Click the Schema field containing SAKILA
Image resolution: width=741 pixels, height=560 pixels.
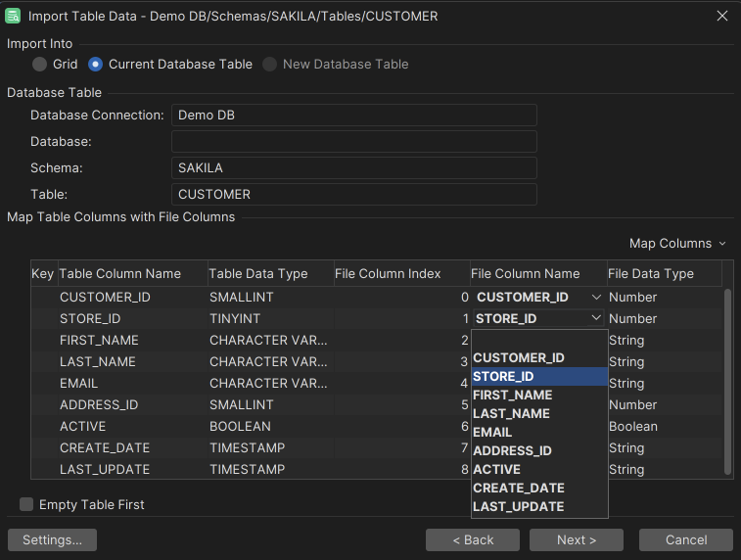[x=353, y=167]
